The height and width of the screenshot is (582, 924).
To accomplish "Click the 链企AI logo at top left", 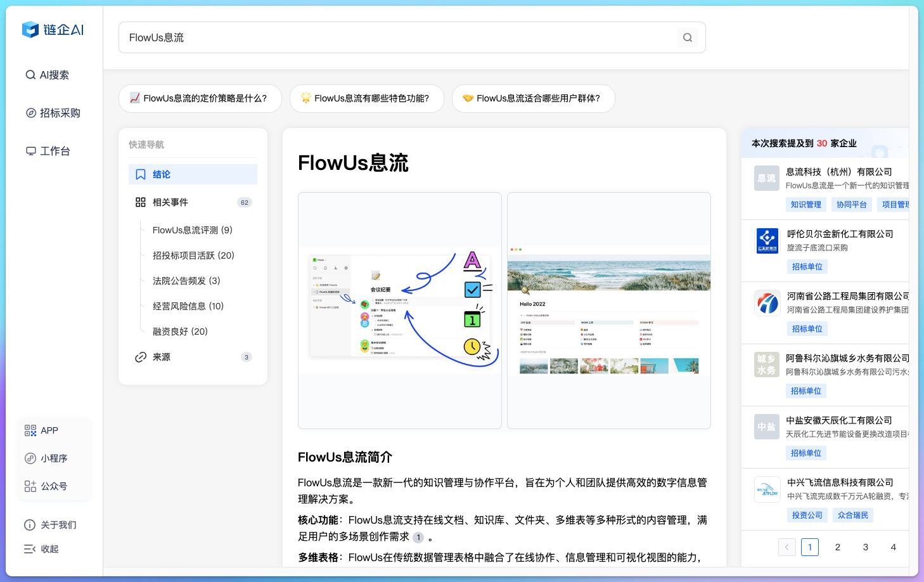I will tap(53, 30).
